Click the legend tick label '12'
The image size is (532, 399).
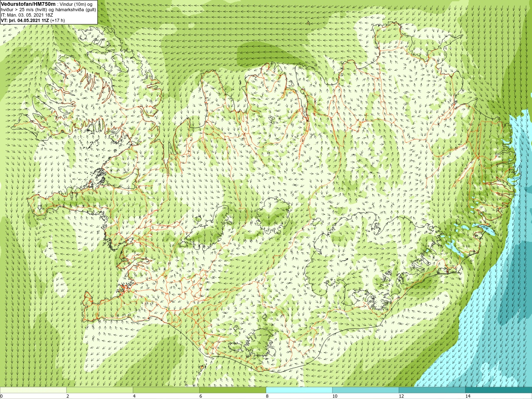click(x=401, y=396)
